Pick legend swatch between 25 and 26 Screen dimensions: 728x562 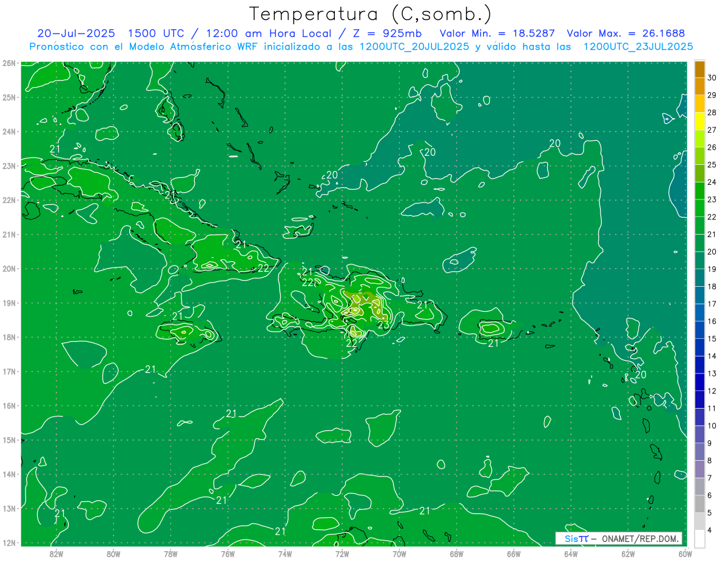click(x=699, y=156)
